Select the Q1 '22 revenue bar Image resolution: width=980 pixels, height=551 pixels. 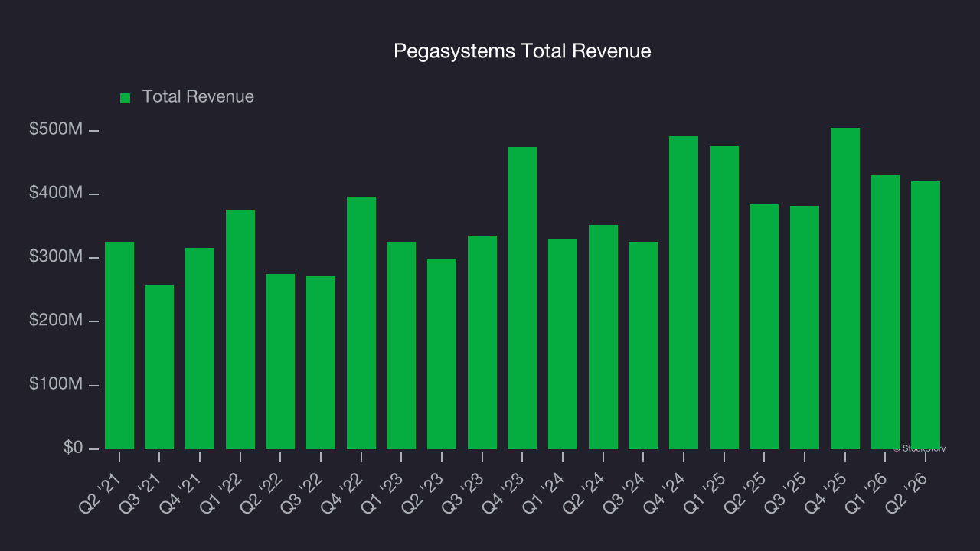tap(240, 329)
